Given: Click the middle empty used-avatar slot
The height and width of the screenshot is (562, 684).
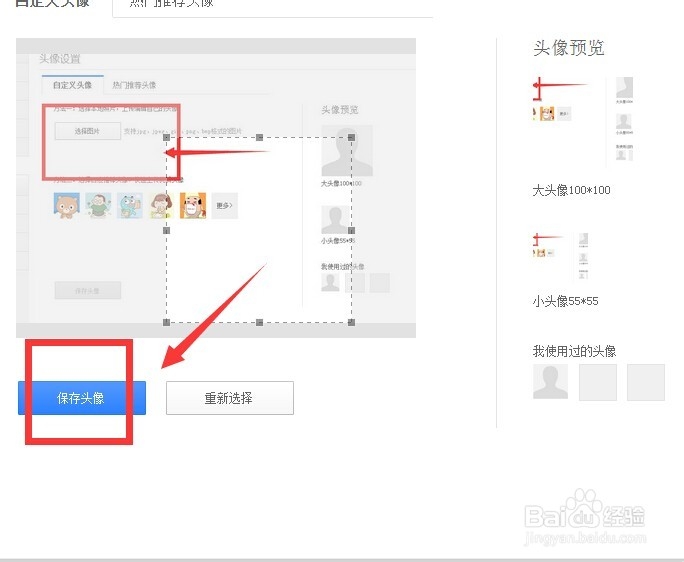Looking at the screenshot, I should click(x=598, y=382).
